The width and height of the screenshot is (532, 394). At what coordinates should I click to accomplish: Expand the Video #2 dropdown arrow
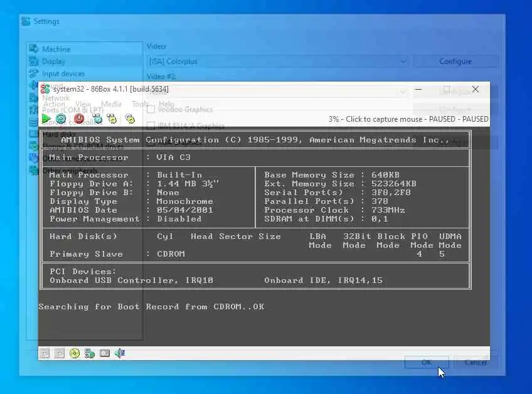403,92
